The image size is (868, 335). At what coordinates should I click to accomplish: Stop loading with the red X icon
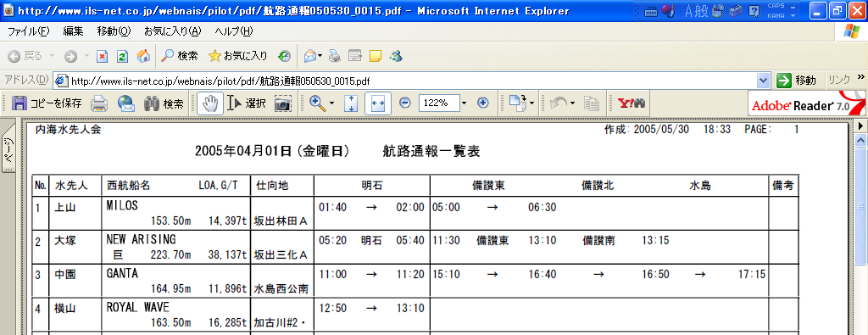tap(102, 56)
